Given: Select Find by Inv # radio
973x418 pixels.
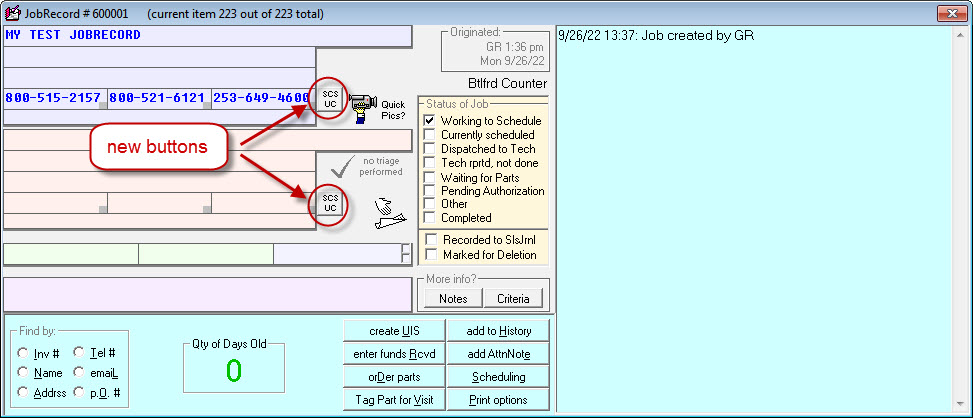Looking at the screenshot, I should (x=23, y=353).
